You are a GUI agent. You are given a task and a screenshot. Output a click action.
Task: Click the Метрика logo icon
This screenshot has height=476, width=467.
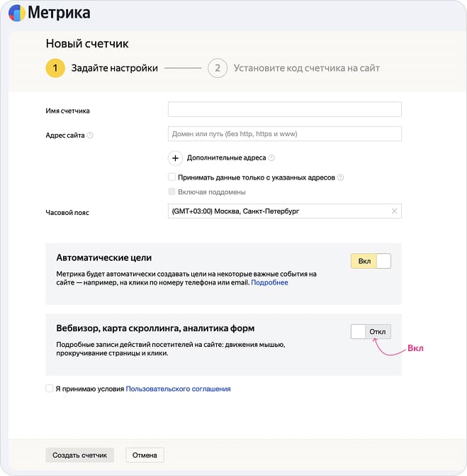click(x=17, y=13)
